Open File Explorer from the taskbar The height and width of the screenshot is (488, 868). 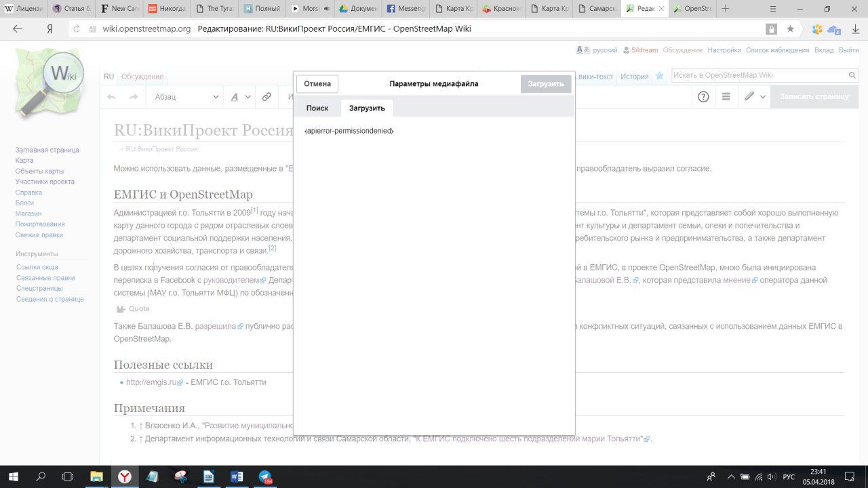(97, 476)
